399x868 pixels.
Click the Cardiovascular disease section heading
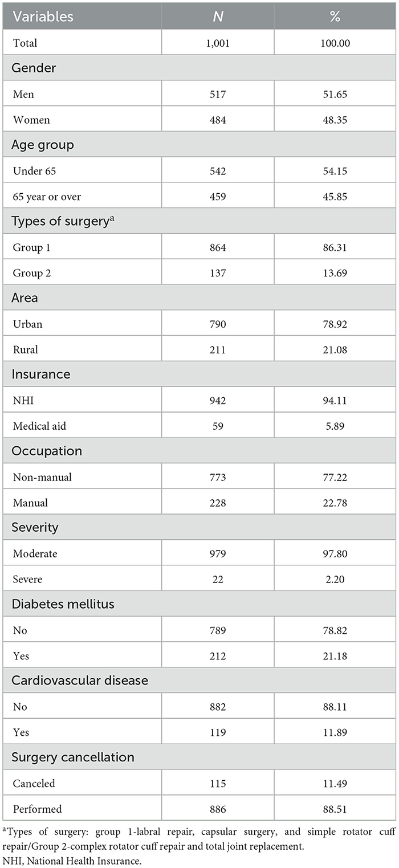[72, 680]
